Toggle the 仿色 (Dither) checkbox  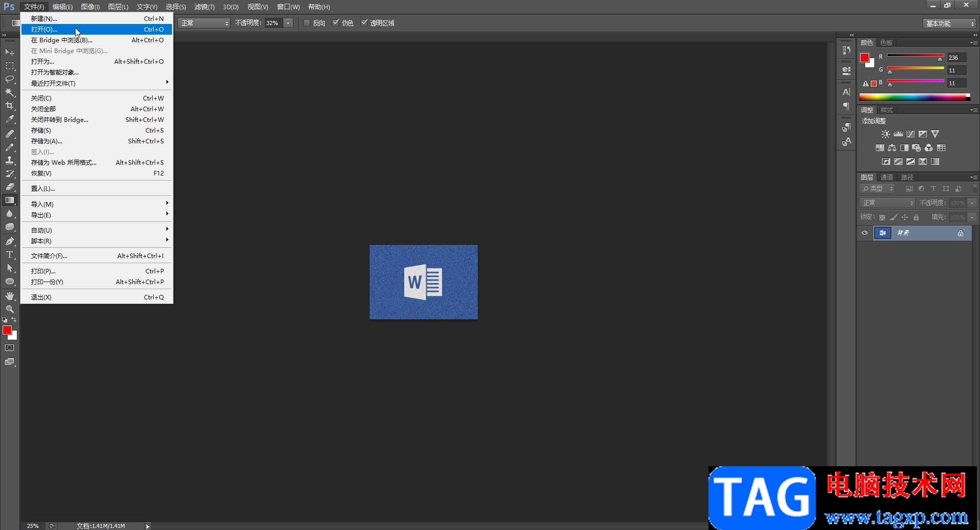pyautogui.click(x=336, y=23)
